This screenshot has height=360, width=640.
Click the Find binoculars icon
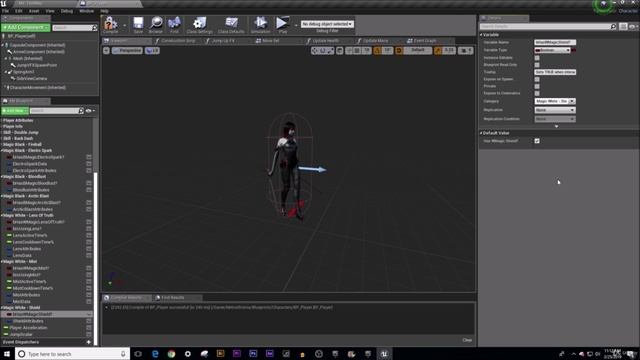174,22
